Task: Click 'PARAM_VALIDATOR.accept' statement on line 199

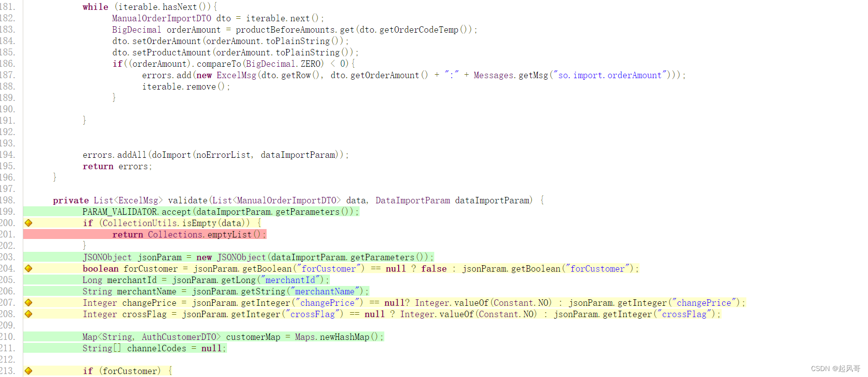Action: (221, 212)
